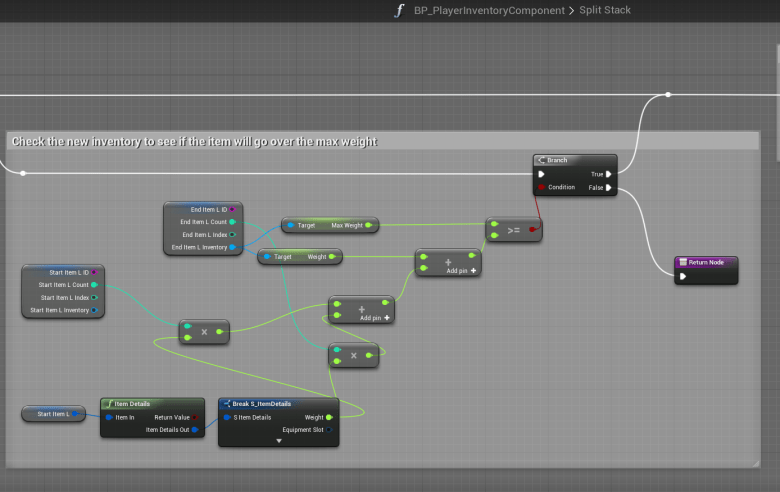Select the purple Return Node header
Screen dimensions: 780x492
tap(706, 262)
